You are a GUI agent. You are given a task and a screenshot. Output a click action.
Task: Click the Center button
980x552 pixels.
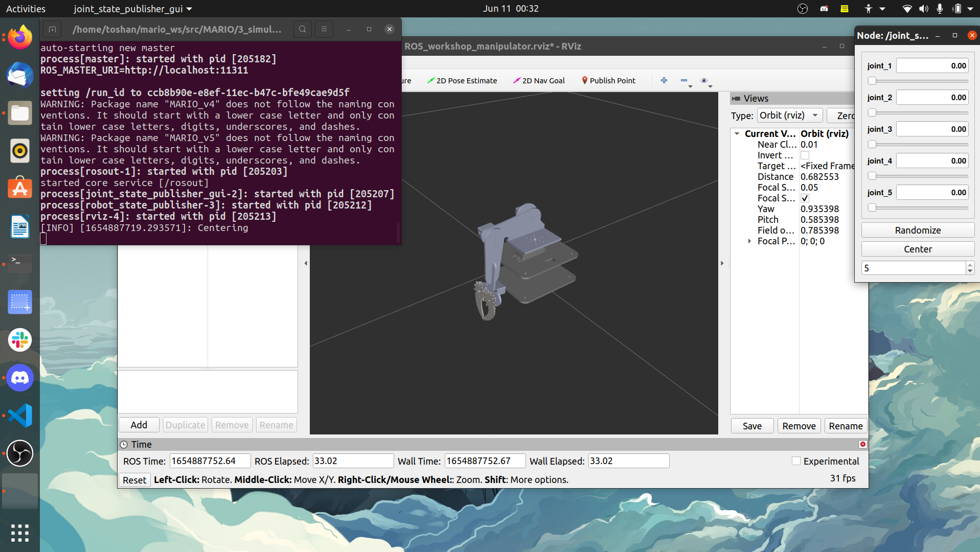[x=918, y=249]
